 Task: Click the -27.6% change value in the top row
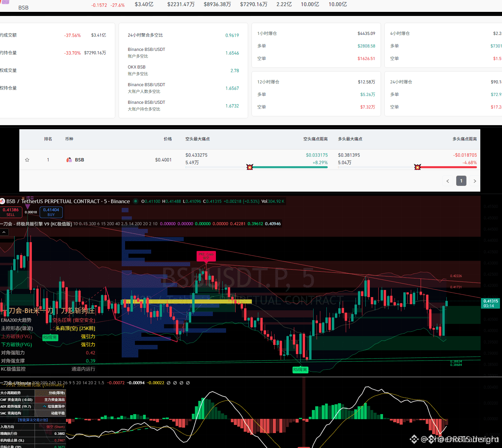pyautogui.click(x=118, y=5)
